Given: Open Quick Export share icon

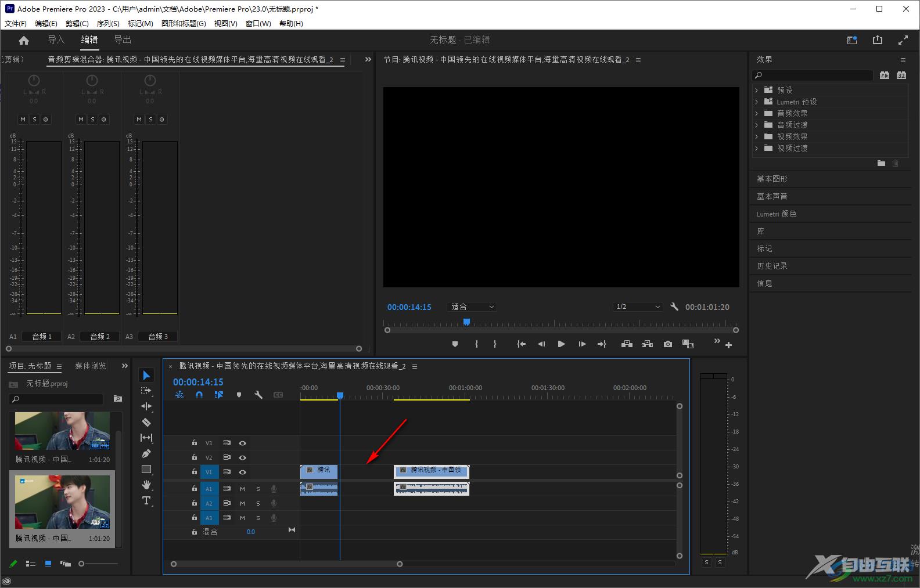Looking at the screenshot, I should pos(878,40).
